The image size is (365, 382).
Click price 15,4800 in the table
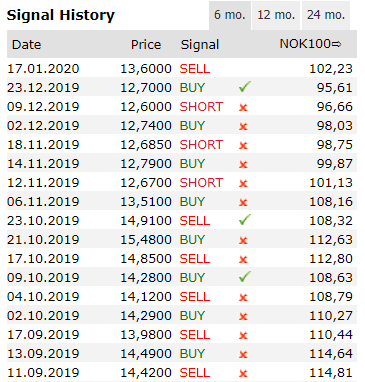pos(146,240)
